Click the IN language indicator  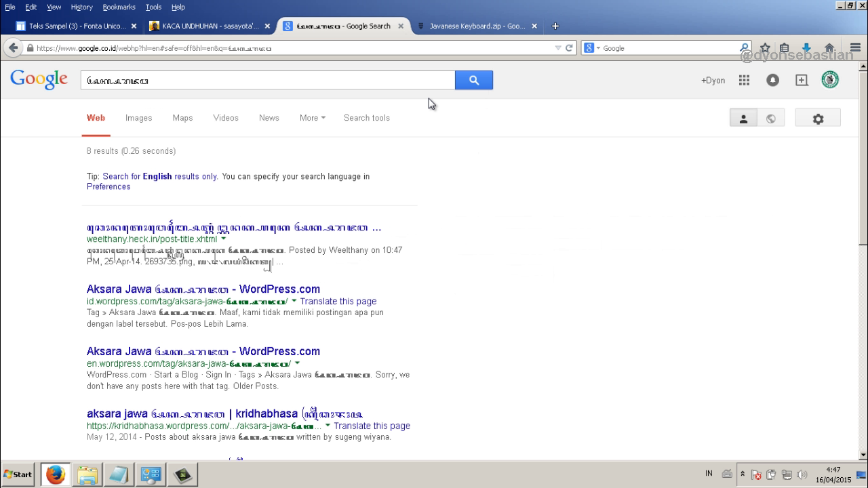[x=709, y=473]
